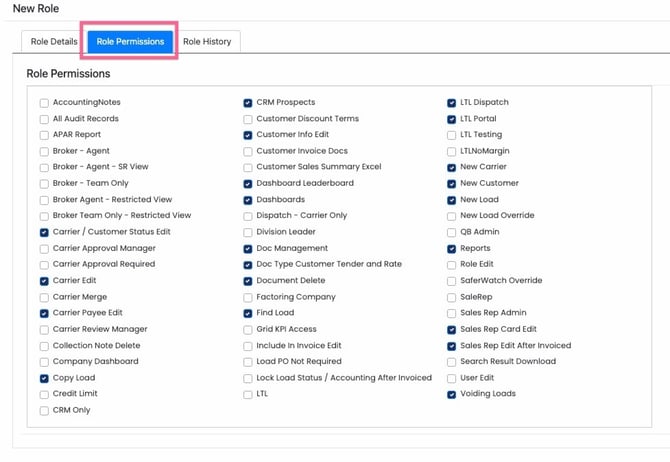The image size is (670, 462).
Task: Enable Broker Agent - Restricted View checkbox
Action: point(44,200)
